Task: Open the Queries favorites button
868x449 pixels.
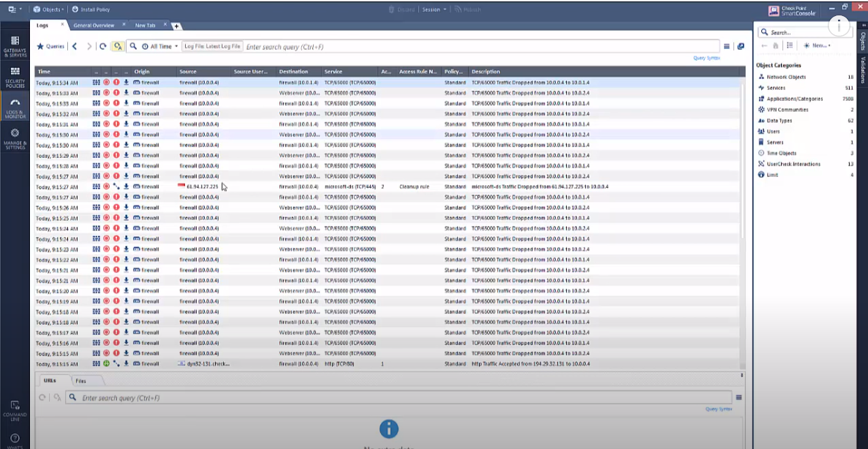Action: [x=50, y=46]
